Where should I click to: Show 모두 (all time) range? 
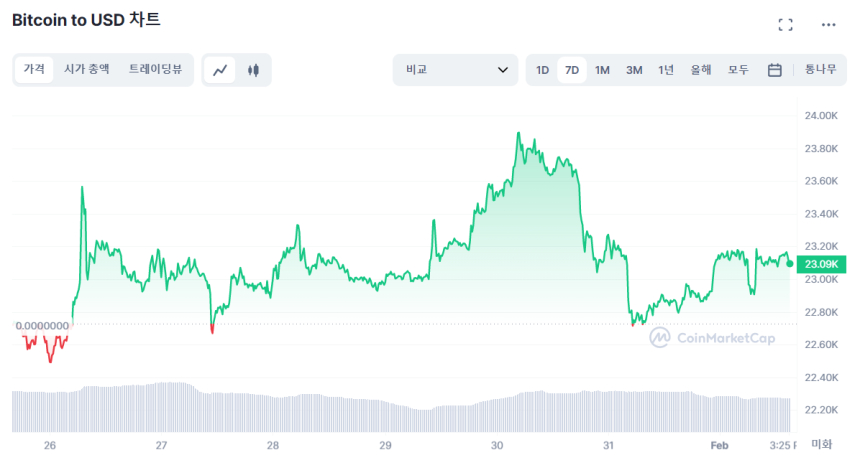pyautogui.click(x=738, y=70)
